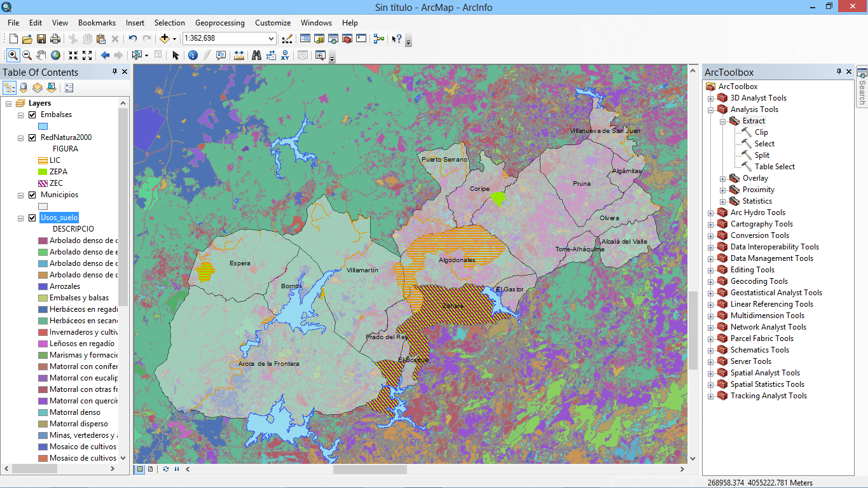Screen dimensions: 868x488
Task: Expand the Overlay toolset
Action: [723, 179]
